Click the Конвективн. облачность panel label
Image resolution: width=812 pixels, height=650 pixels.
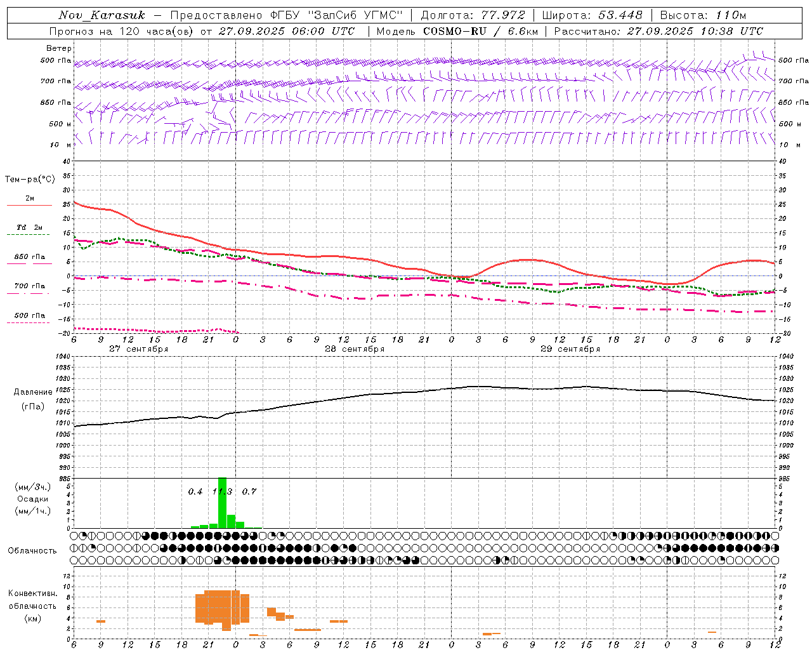[x=32, y=606]
